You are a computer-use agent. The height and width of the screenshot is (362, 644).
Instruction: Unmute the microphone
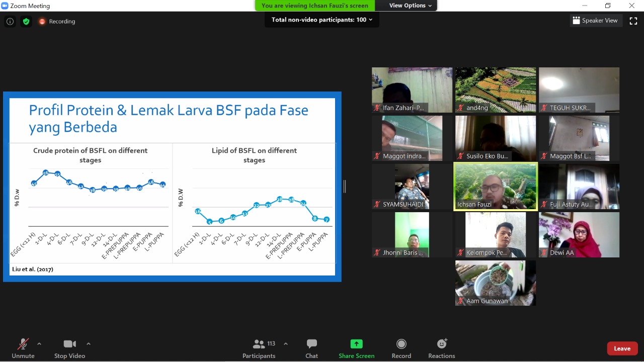(23, 348)
